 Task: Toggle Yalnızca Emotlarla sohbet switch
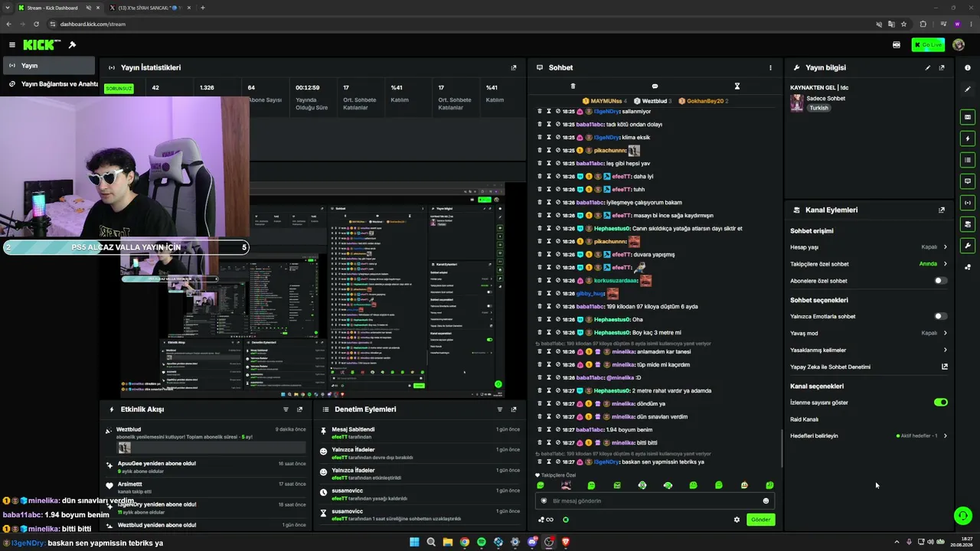tap(941, 316)
